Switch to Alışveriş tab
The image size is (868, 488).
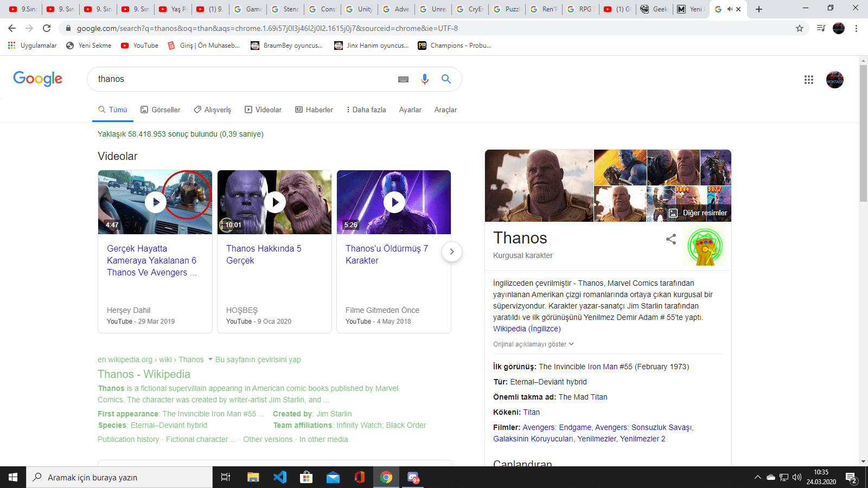(x=212, y=110)
